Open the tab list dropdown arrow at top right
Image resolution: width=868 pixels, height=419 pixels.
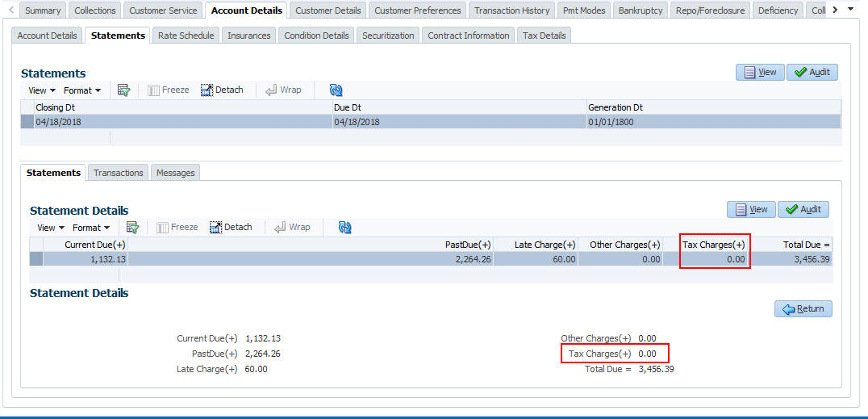point(851,9)
